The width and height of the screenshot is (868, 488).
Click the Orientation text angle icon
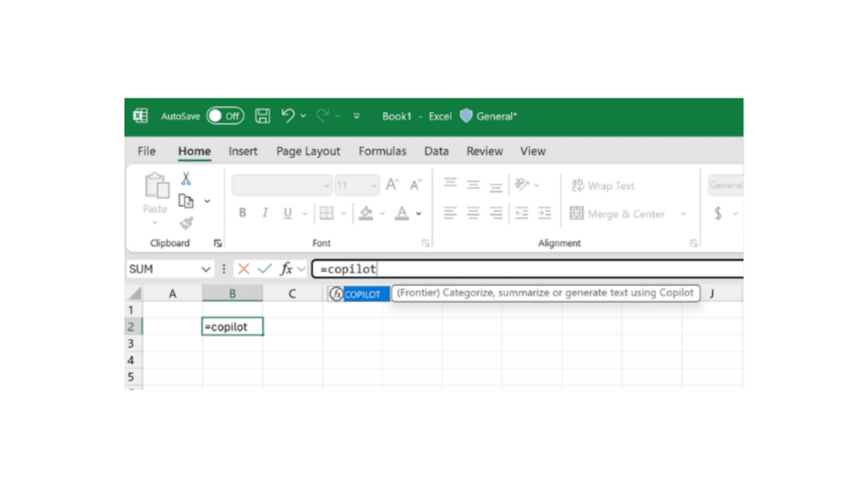(521, 184)
